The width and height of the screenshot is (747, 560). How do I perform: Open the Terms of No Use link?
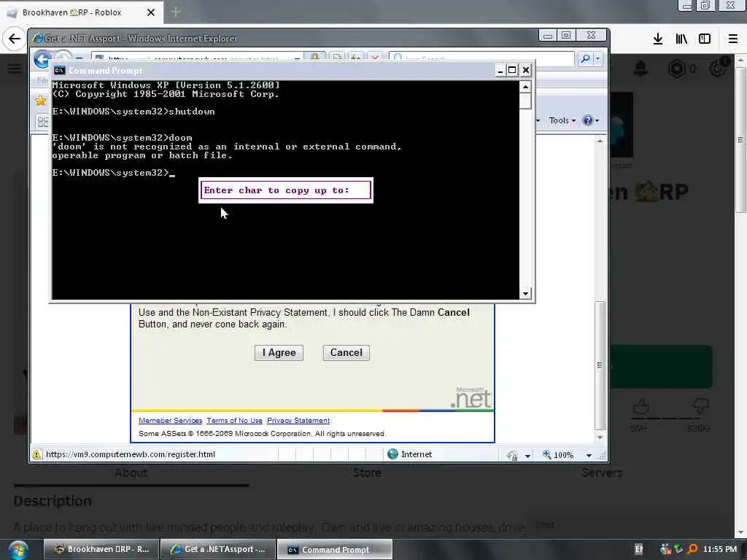click(234, 421)
